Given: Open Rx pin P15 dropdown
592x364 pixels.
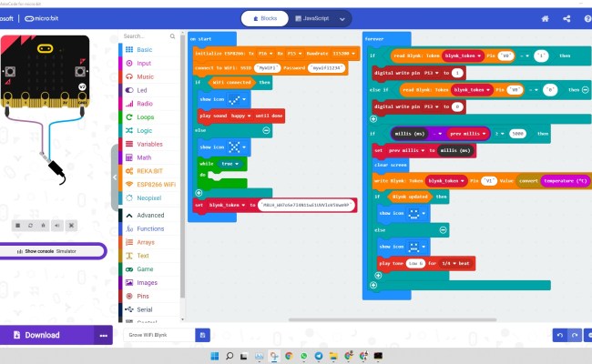Looking at the screenshot, I should pos(294,54).
